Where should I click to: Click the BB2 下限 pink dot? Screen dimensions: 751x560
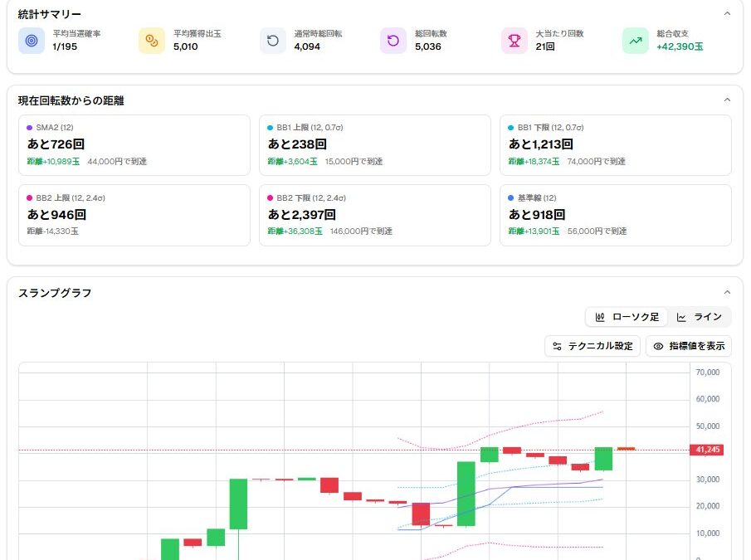click(x=271, y=198)
